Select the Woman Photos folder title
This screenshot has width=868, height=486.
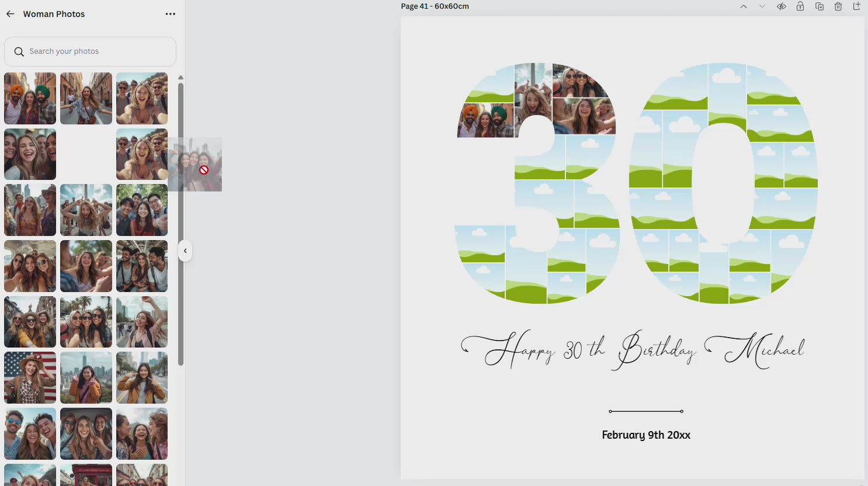54,14
